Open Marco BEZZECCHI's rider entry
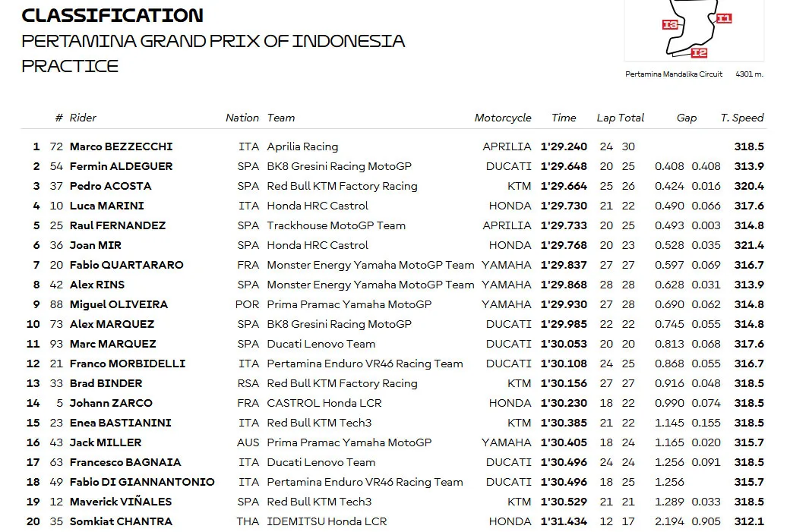Viewport: 790px width, 532px height. 121,146
